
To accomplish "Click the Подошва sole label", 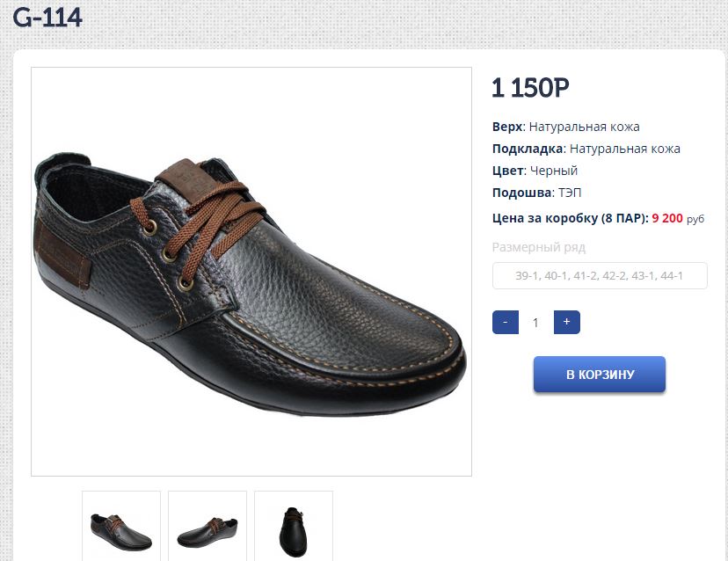I will 521,193.
